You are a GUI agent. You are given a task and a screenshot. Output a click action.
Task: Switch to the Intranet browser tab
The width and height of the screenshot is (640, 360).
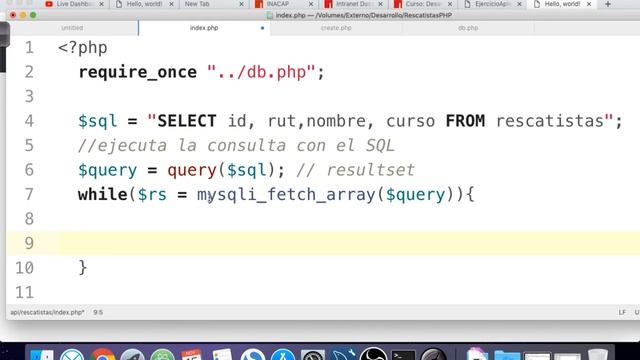pyautogui.click(x=352, y=4)
